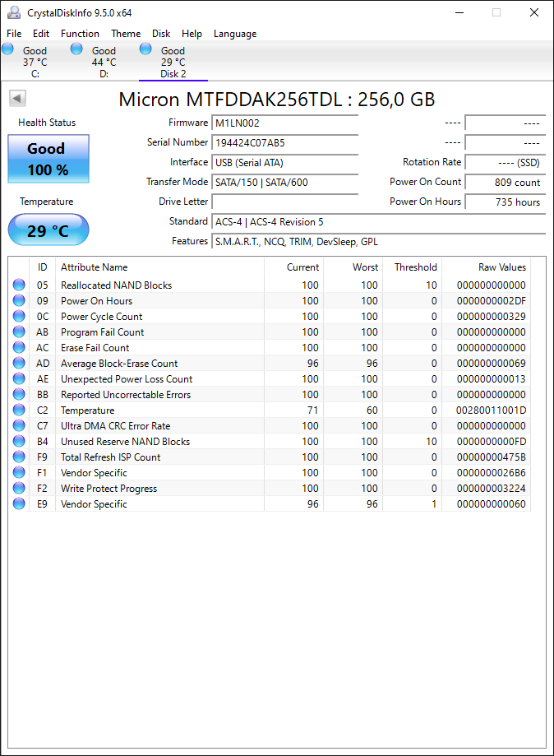This screenshot has width=554, height=756.
Task: Click status orb of Reallocated NAND Blocks row
Action: pos(19,285)
